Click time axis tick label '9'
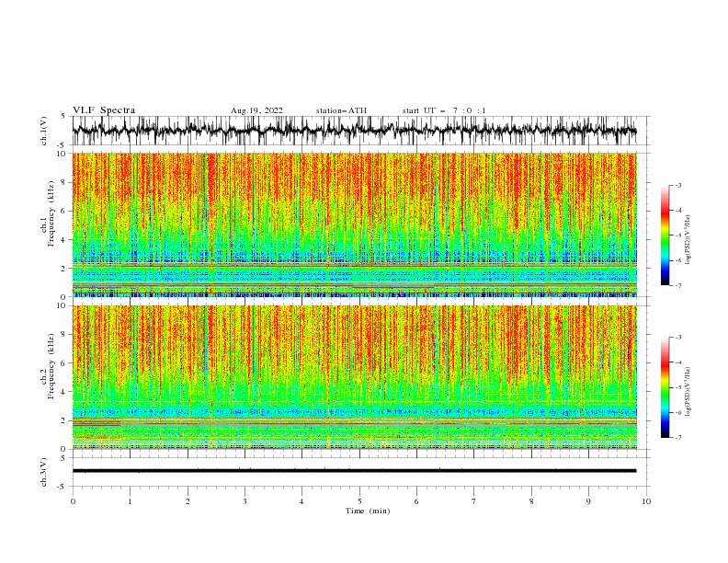 [588, 501]
